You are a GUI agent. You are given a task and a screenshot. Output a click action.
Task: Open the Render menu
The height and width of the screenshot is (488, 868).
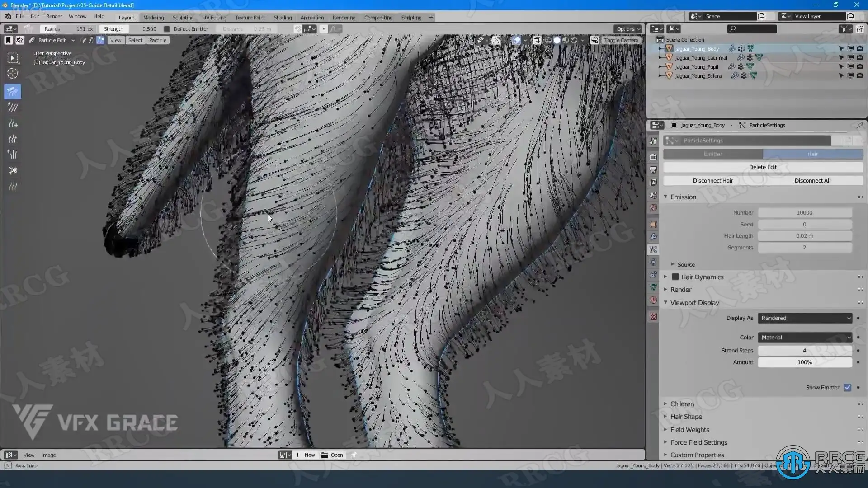point(54,16)
